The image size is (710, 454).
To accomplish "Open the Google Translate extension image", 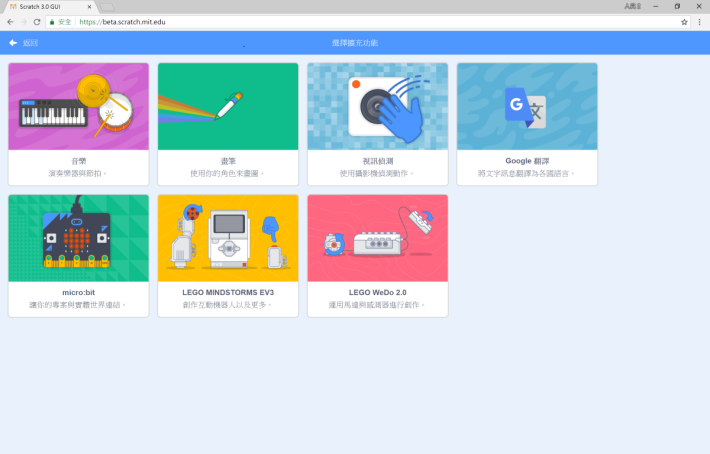I will (x=527, y=106).
